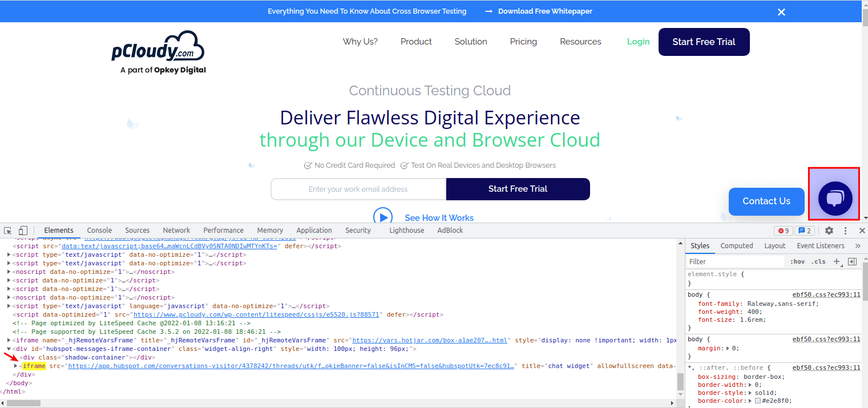Click the red error count badge
Viewport: 868px width, 408px height.
click(784, 231)
